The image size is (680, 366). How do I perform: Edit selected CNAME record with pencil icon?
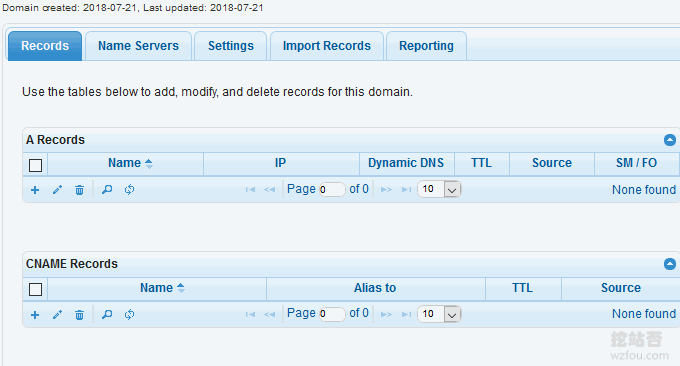pos(57,315)
